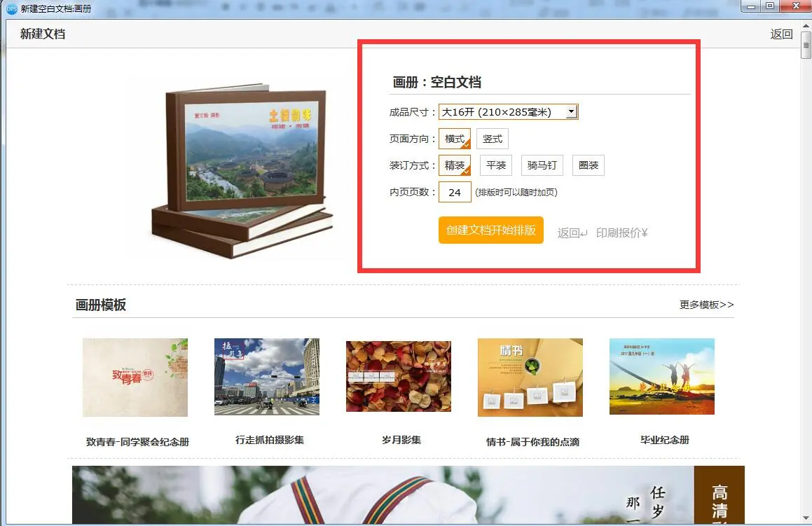Choose 骑马钉 saddle-stitch binding
812x526 pixels.
(x=542, y=165)
